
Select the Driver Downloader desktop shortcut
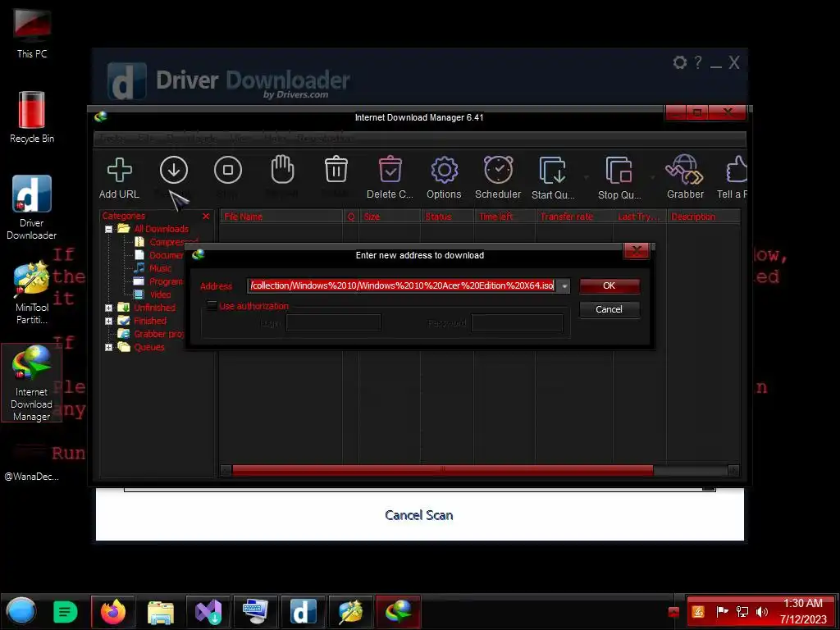32,208
